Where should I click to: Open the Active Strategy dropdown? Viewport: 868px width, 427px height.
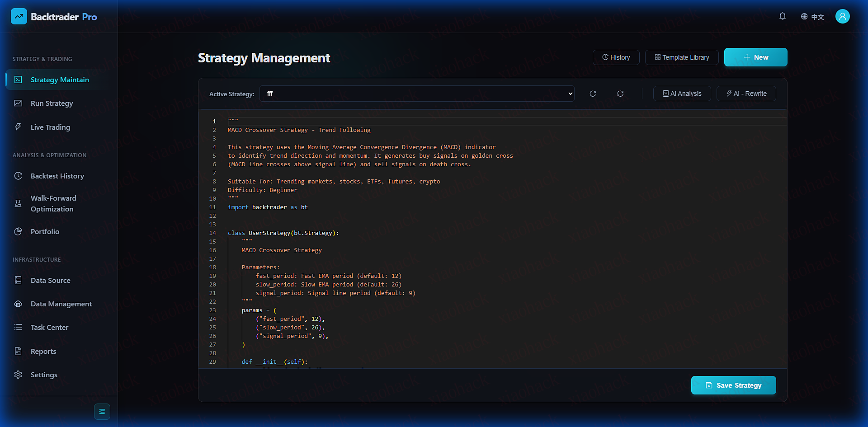point(417,94)
